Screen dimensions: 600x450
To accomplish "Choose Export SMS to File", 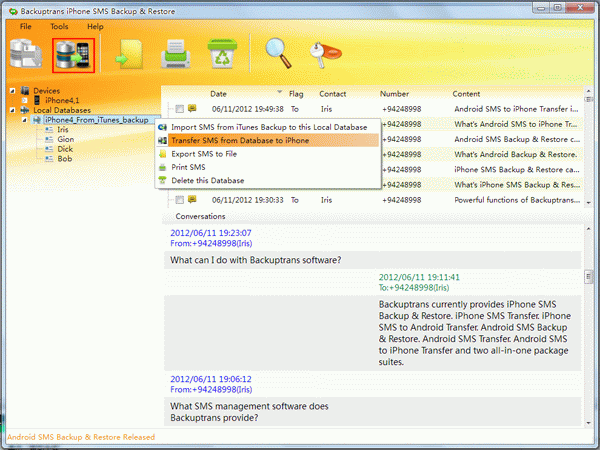I will point(268,154).
